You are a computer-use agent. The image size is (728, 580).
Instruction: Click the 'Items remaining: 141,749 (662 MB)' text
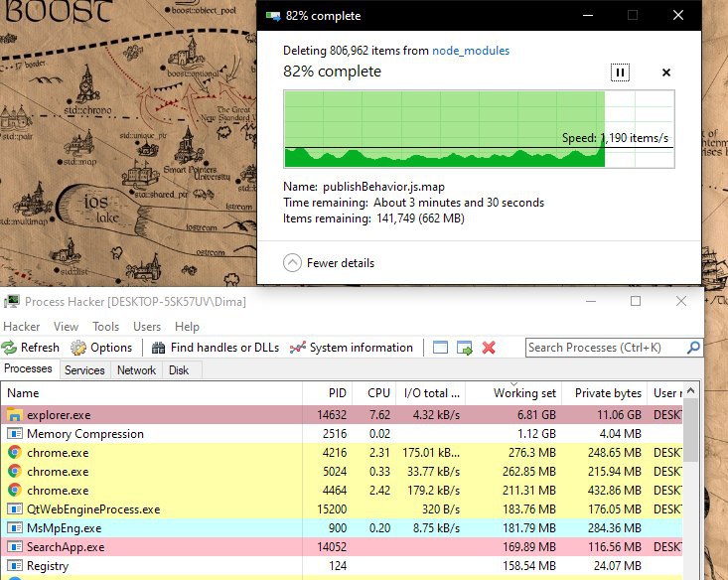(x=373, y=218)
